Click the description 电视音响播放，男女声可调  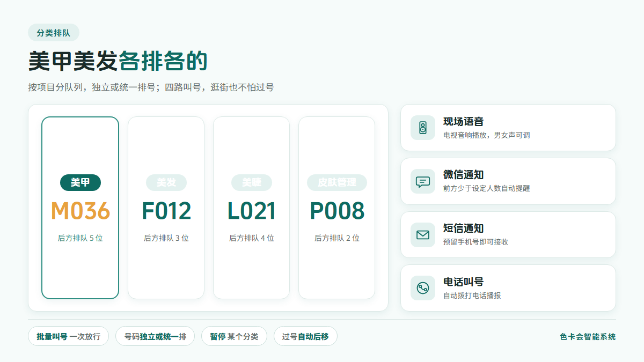click(487, 135)
